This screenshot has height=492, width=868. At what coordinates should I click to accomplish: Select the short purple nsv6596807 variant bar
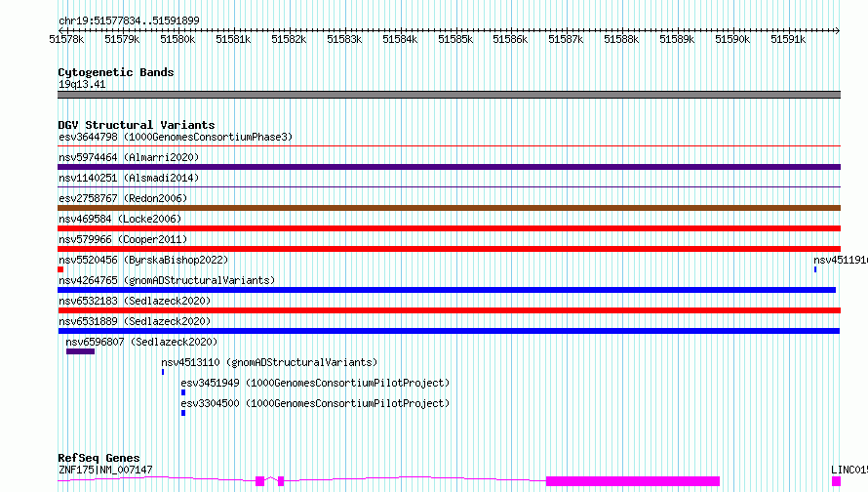tap(80, 351)
